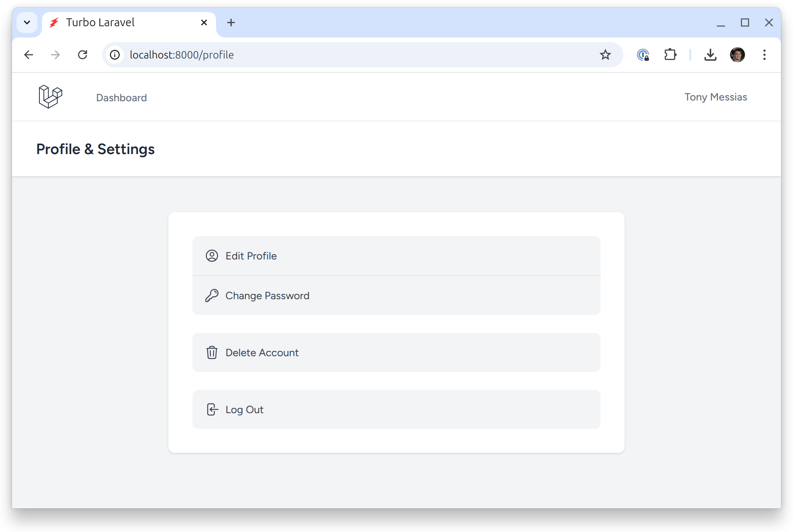Click the browser bookmark star icon
Screen dimensions: 793x532
pyautogui.click(x=605, y=55)
